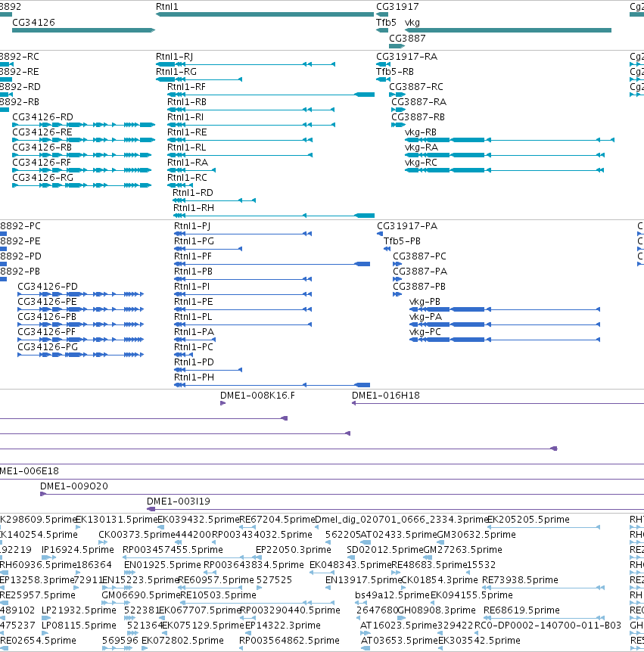
Task: Click EST LP21932.5prime label
Action: [79, 610]
